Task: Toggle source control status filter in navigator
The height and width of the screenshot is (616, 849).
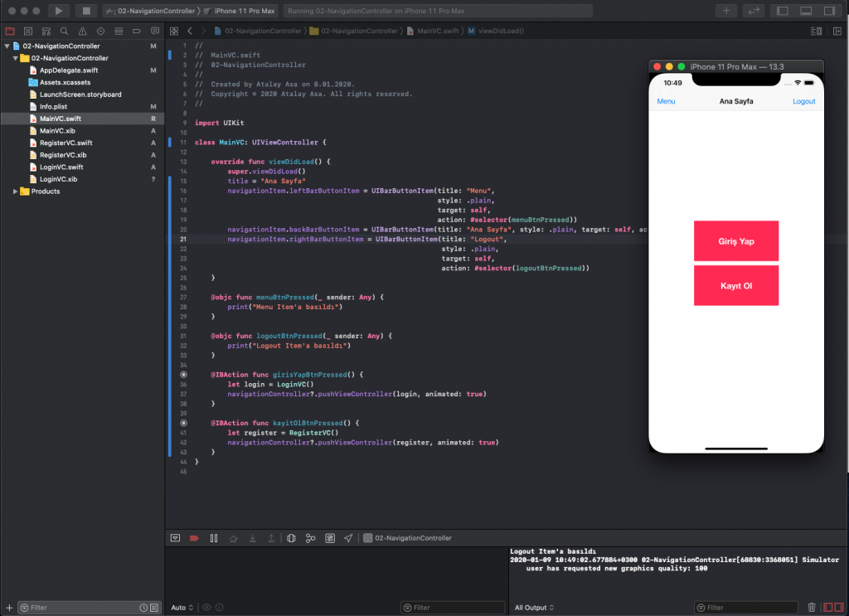Action: point(154,608)
